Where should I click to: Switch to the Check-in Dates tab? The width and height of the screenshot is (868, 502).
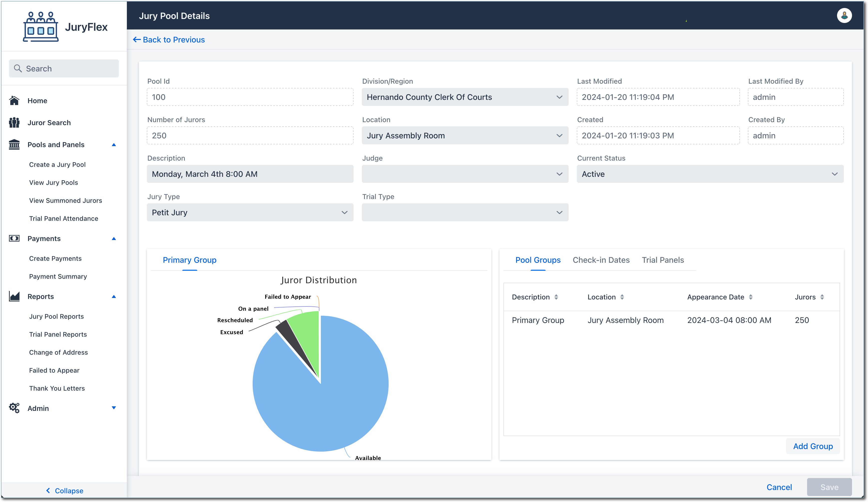pos(601,260)
